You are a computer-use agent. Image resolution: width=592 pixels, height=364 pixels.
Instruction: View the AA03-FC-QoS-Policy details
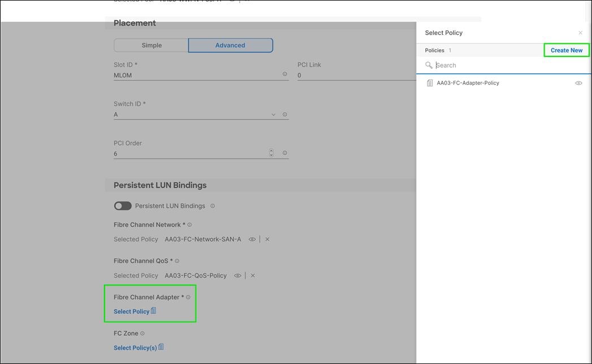(237, 275)
